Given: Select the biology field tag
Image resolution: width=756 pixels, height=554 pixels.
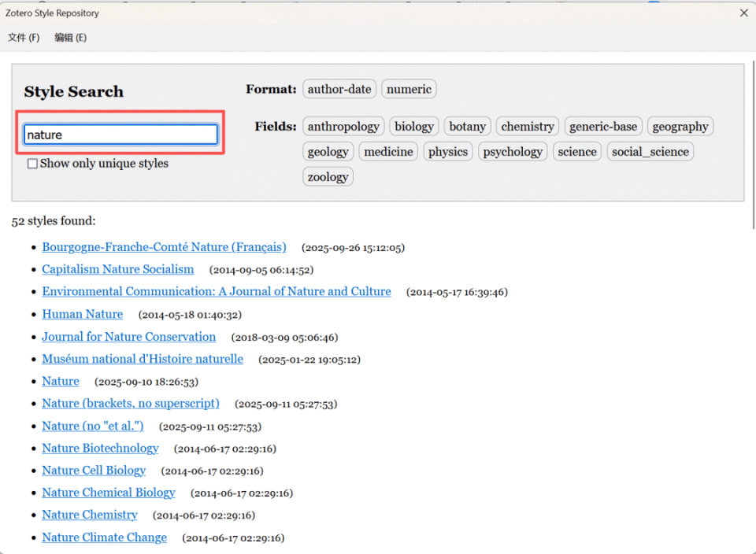Looking at the screenshot, I should click(x=414, y=126).
